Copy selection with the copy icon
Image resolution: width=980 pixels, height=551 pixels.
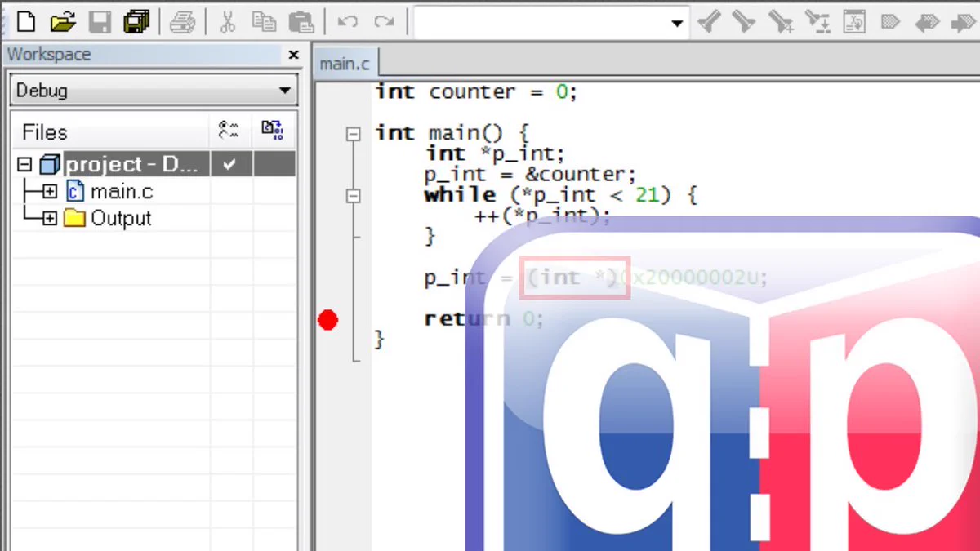[264, 21]
